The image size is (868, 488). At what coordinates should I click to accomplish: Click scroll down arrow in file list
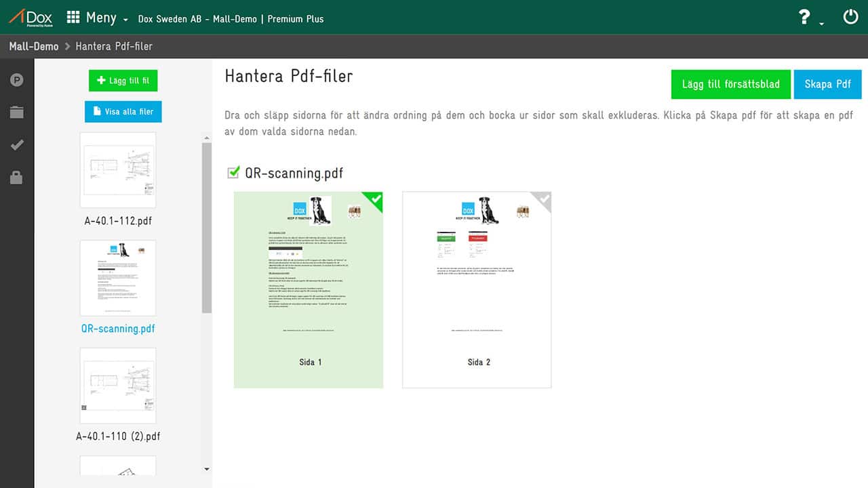(207, 469)
